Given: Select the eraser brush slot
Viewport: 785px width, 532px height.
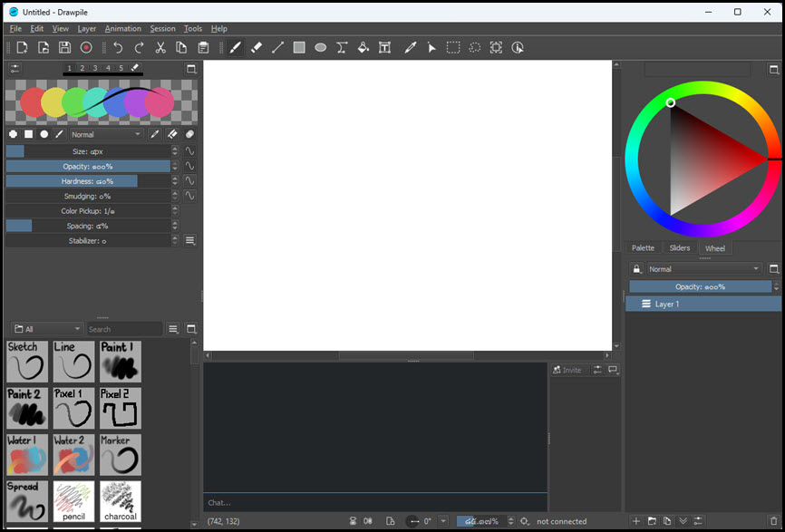Looking at the screenshot, I should tap(135, 68).
